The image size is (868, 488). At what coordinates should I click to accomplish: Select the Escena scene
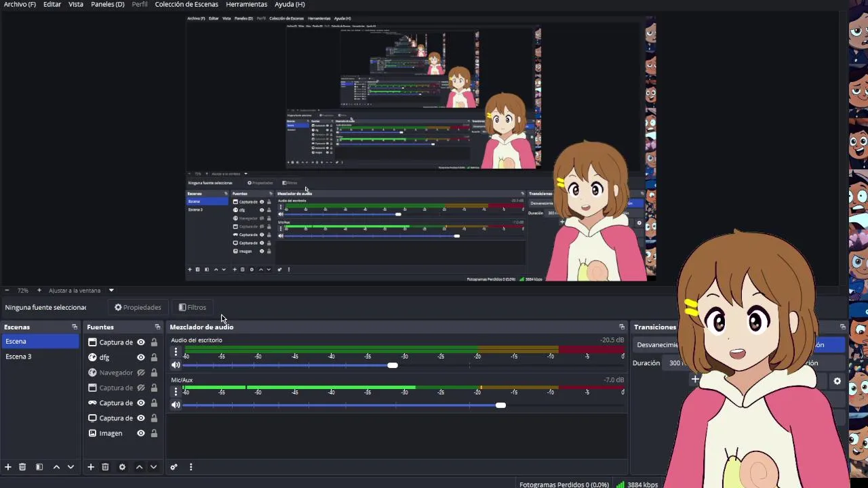tap(41, 342)
